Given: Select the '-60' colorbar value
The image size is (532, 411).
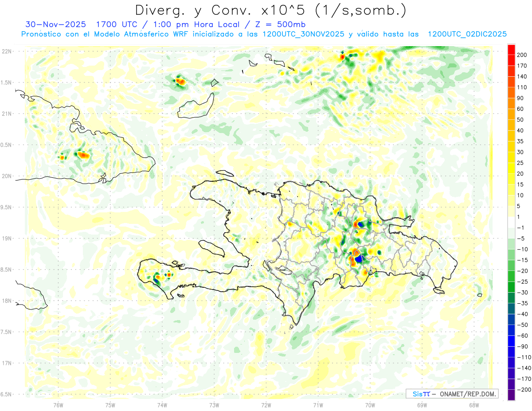Looking at the screenshot, I should point(523,336).
